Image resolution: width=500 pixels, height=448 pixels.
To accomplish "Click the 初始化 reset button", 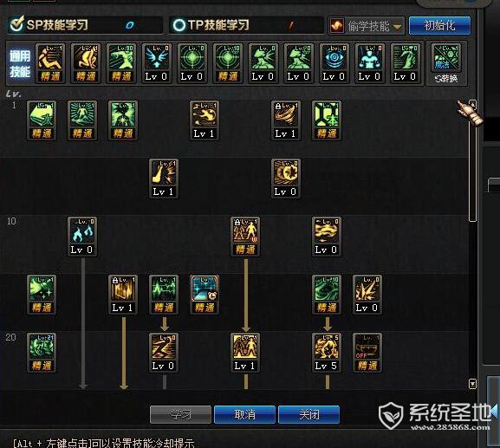I will 439,25.
